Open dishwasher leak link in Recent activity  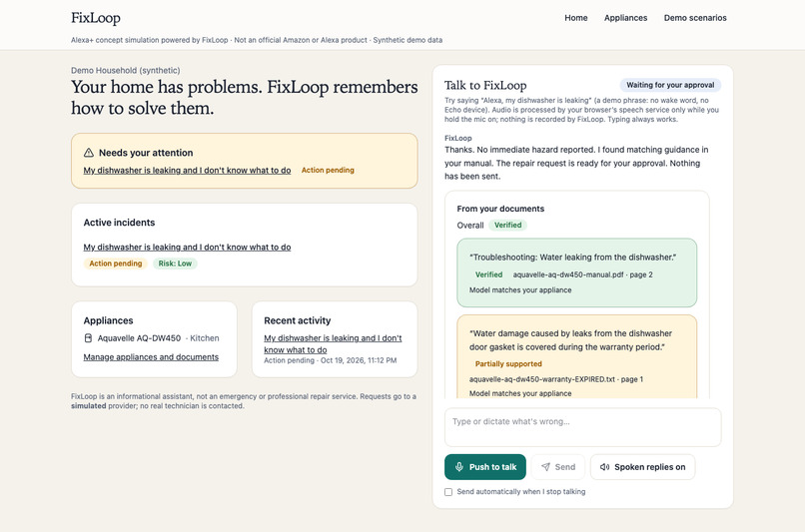(x=333, y=344)
